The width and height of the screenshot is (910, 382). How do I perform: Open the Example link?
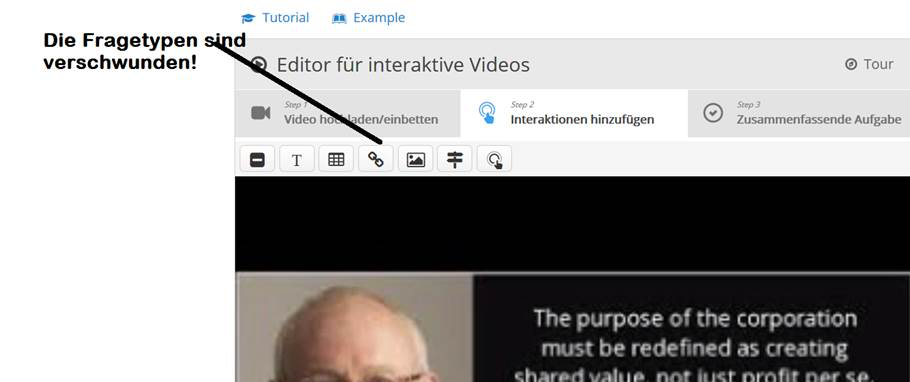(369, 18)
